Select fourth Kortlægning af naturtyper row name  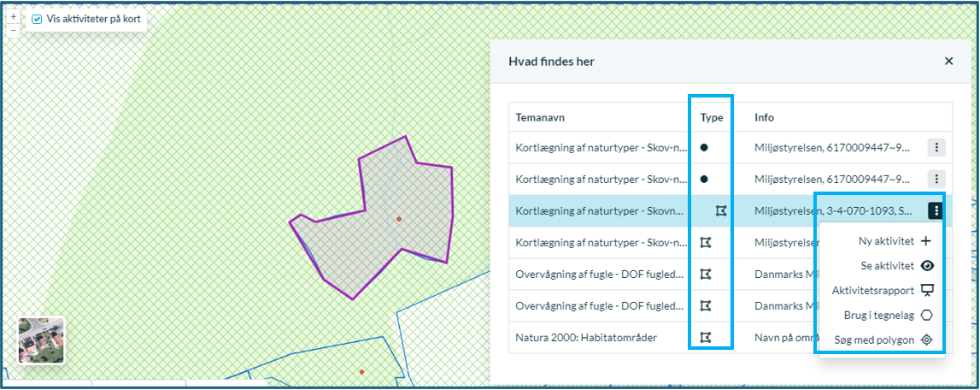point(601,242)
